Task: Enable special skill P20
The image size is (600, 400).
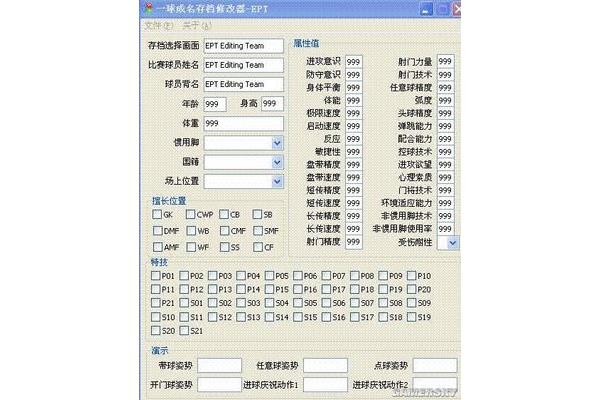Action: click(412, 289)
